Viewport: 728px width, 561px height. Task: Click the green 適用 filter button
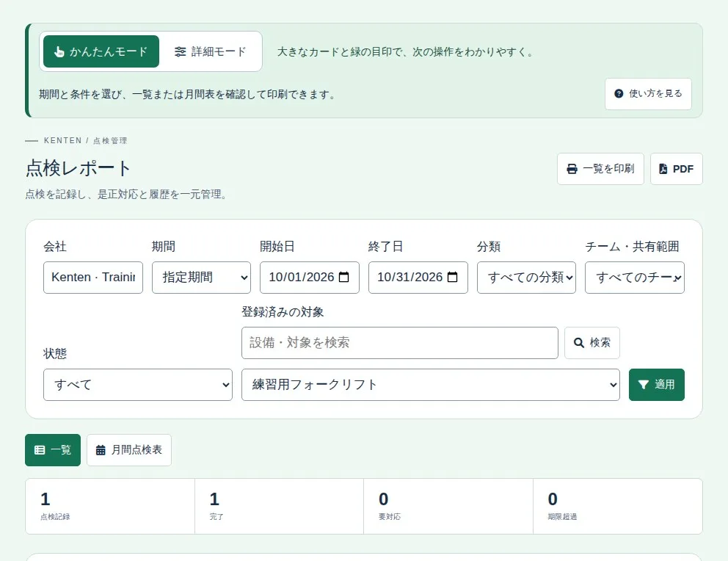[x=657, y=385]
